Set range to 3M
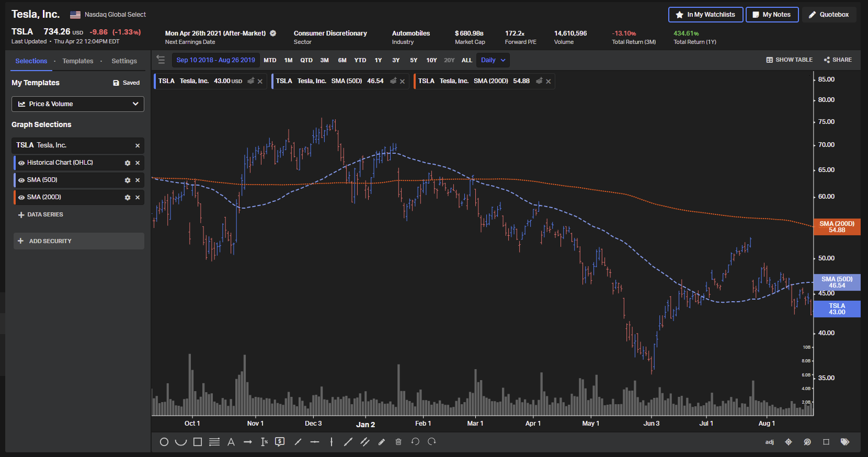The height and width of the screenshot is (457, 868). 324,60
